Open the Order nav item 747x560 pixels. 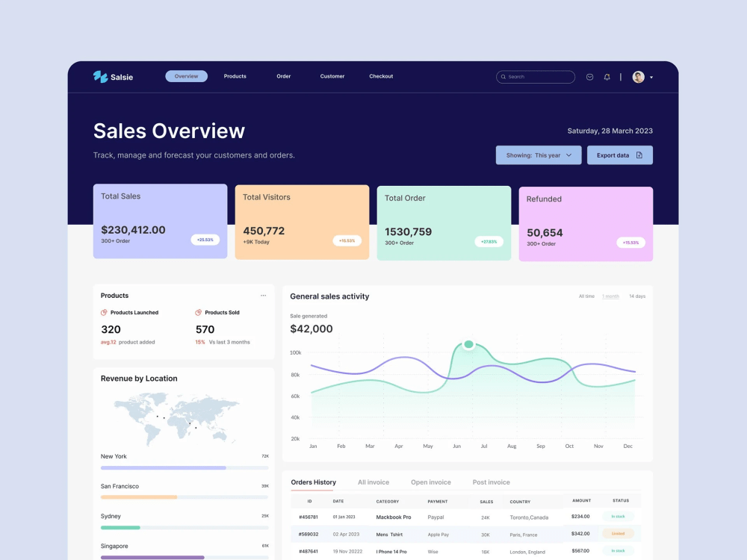pos(283,76)
